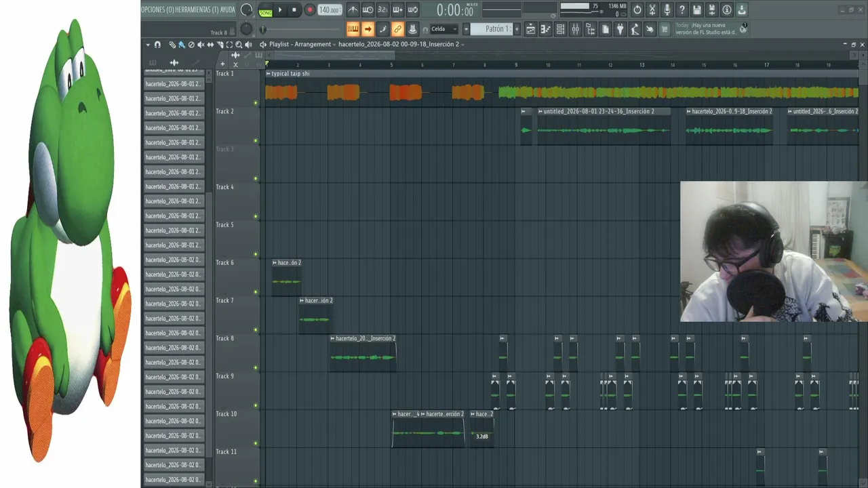Open the pattern selector arrow beside Patrón 1
The height and width of the screenshot is (488, 868).
466,29
